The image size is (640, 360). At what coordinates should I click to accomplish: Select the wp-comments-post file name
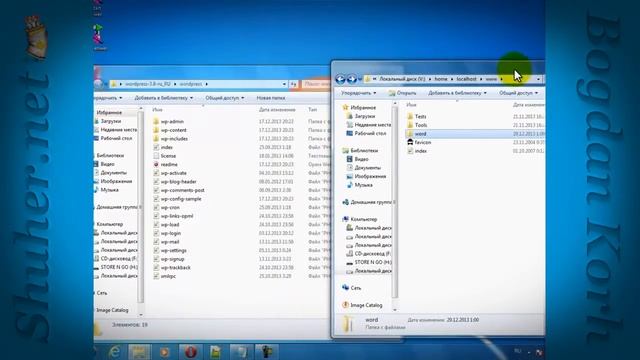[182, 190]
